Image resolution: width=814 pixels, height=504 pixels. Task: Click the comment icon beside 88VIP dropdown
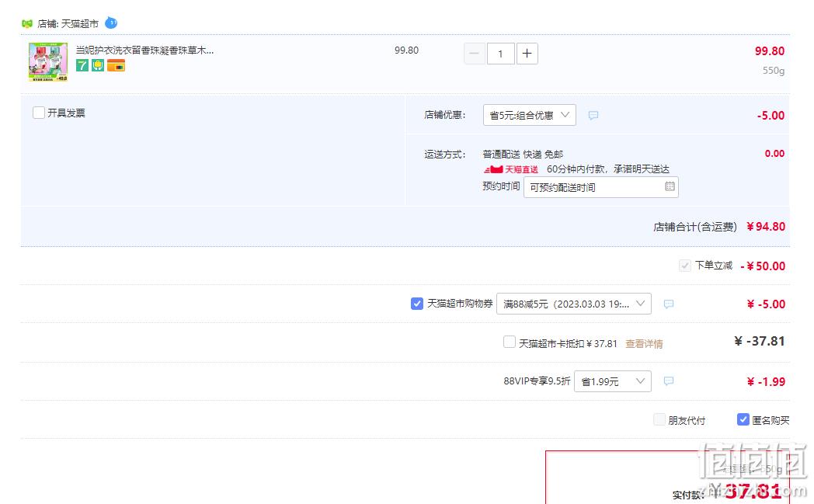669,381
